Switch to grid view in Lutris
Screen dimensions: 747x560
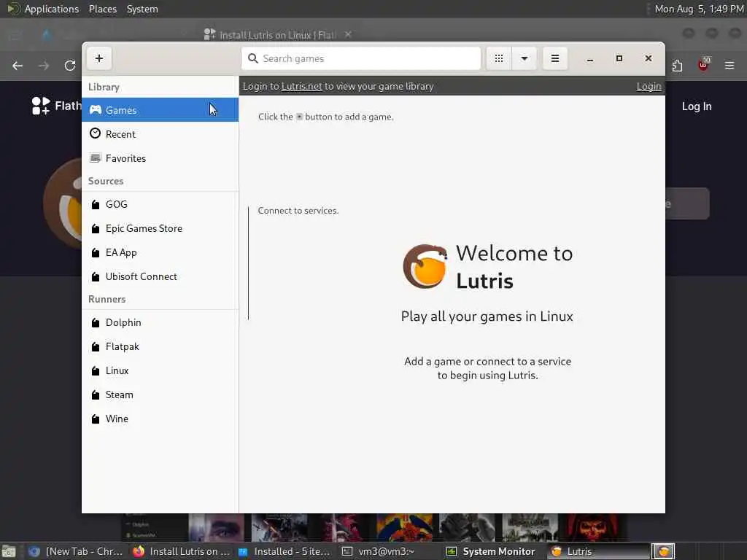click(x=499, y=58)
